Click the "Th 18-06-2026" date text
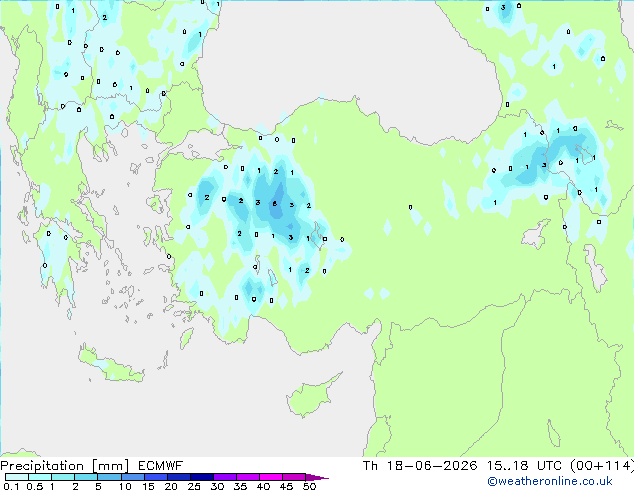This screenshot has height=490, width=634. click(420, 466)
